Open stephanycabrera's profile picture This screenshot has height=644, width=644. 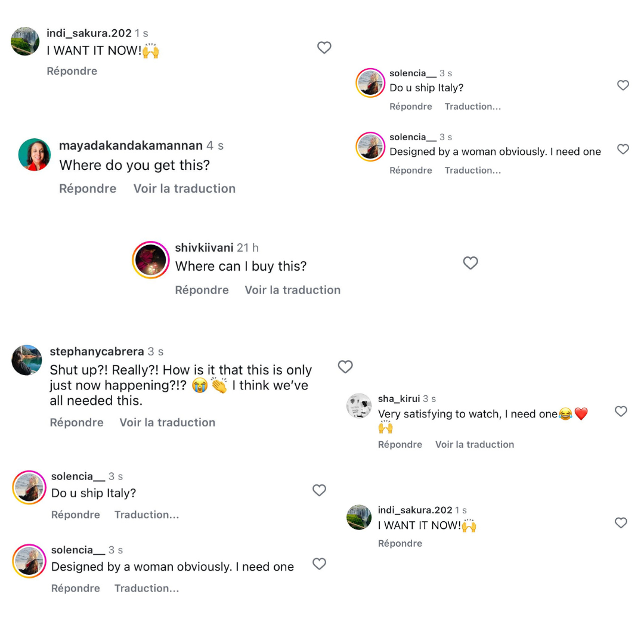coord(27,360)
